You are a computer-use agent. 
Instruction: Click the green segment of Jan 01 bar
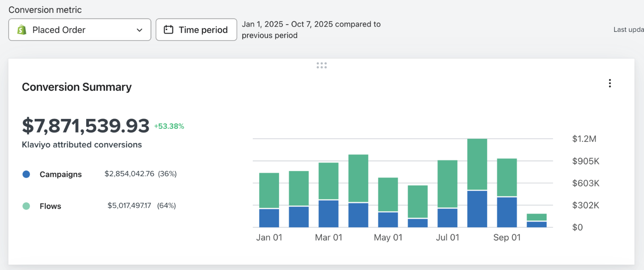point(269,190)
